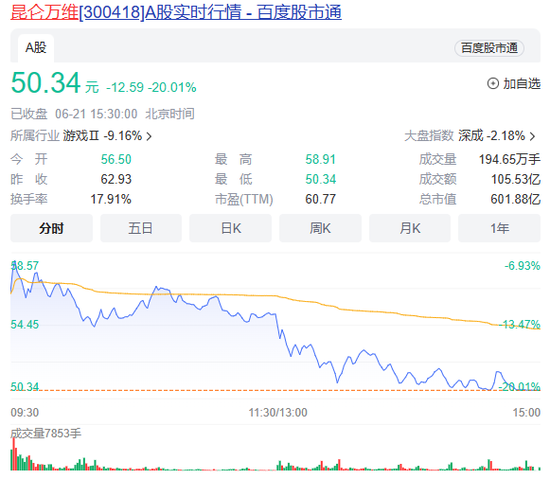550x479 pixels.
Task: Click the 15:00 time axis label
Action: 526,412
